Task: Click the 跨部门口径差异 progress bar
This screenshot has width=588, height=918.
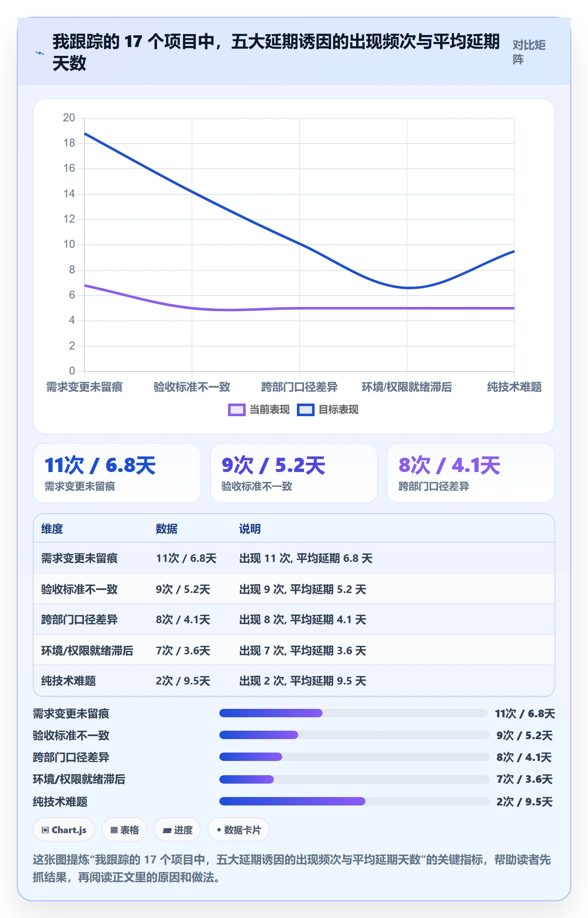Action: point(354,757)
